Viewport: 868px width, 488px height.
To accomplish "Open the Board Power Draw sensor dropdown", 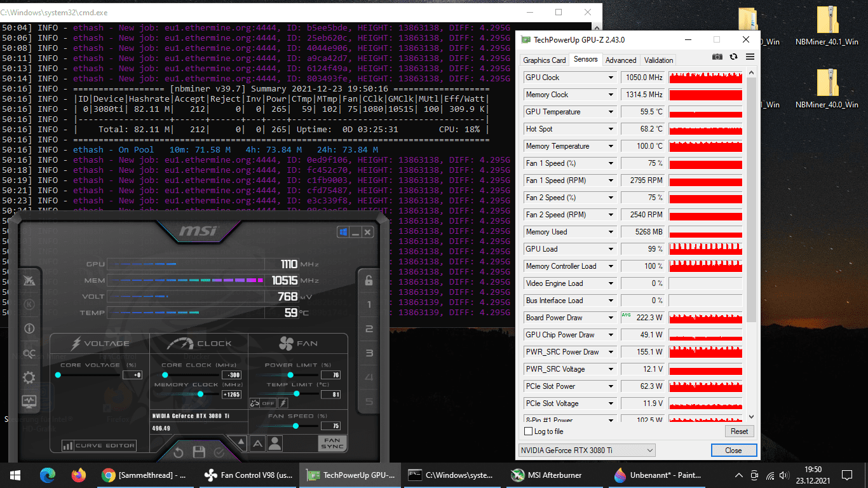I will (611, 318).
